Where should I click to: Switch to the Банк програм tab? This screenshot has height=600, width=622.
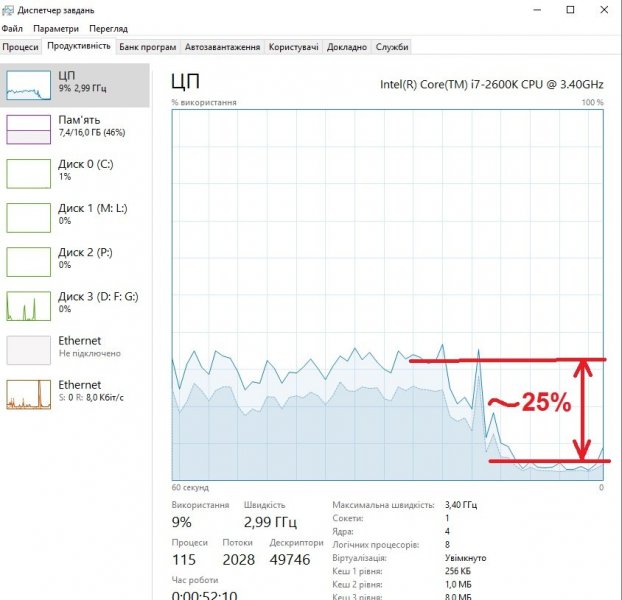tap(147, 47)
